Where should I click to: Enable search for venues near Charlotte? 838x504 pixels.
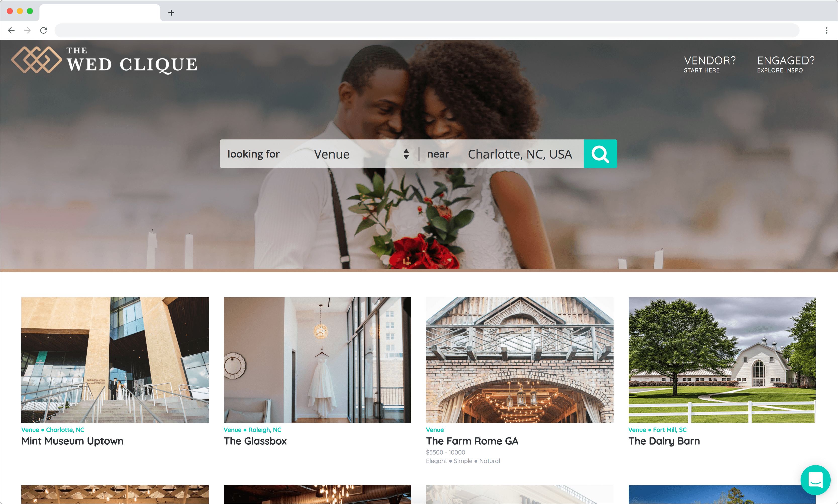(600, 154)
